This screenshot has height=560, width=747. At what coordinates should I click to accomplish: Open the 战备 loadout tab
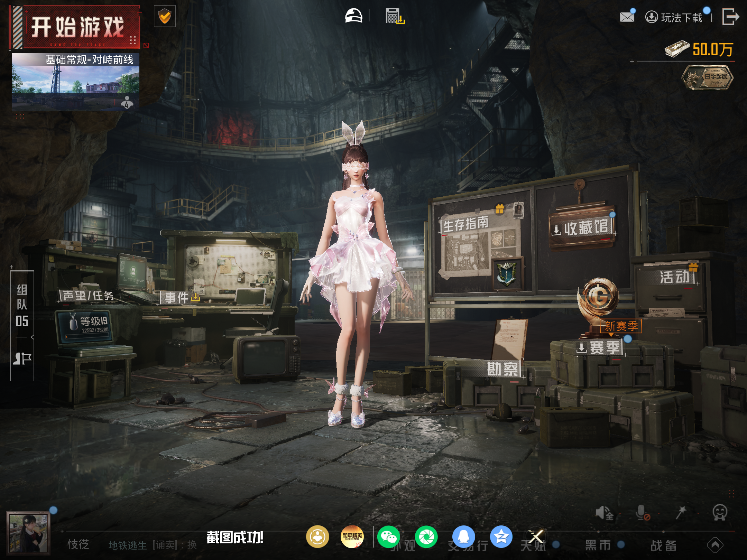pyautogui.click(x=663, y=545)
